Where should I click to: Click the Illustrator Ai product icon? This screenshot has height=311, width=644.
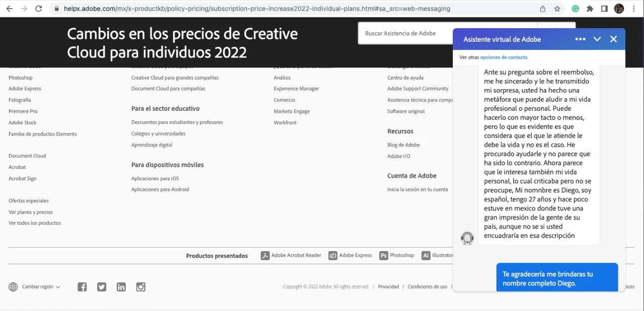426,256
